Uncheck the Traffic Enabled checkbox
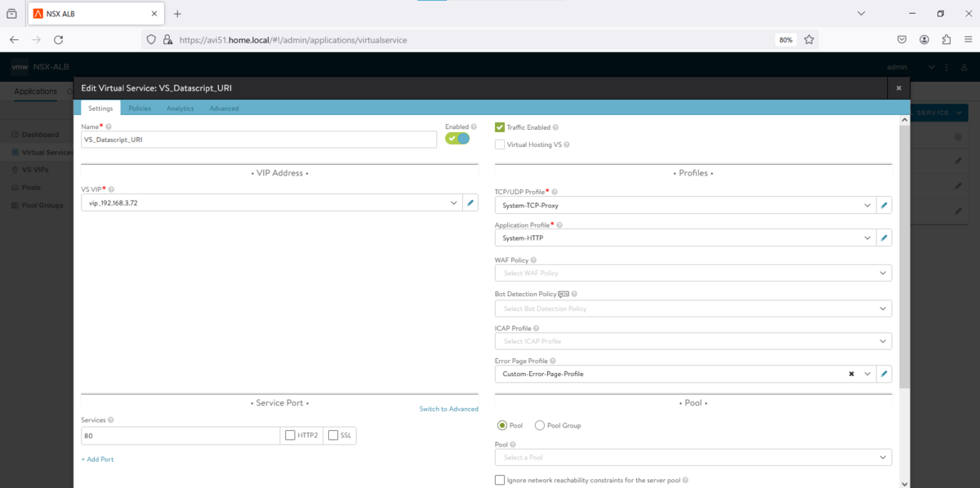Viewport: 980px width, 488px height. (500, 127)
